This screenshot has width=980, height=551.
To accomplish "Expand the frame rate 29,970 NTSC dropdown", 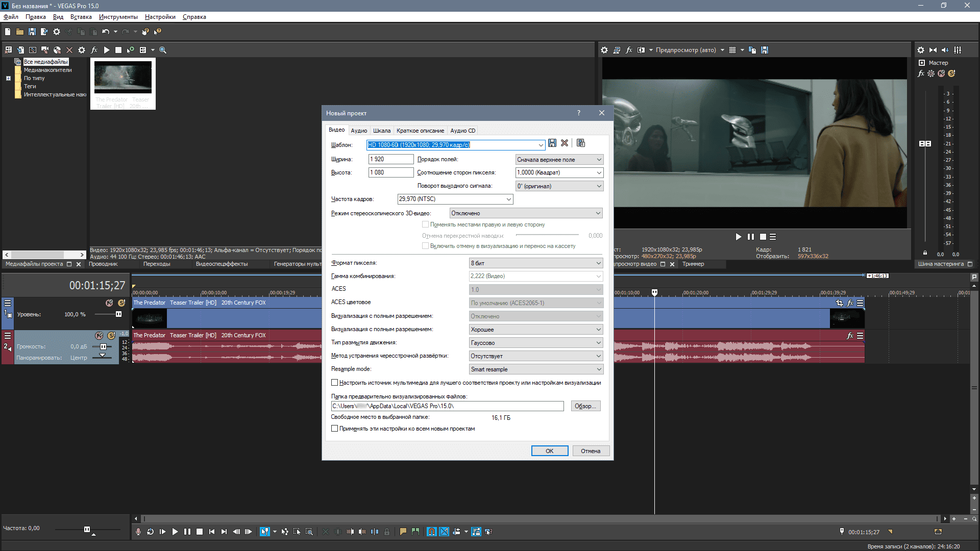I will 508,199.
